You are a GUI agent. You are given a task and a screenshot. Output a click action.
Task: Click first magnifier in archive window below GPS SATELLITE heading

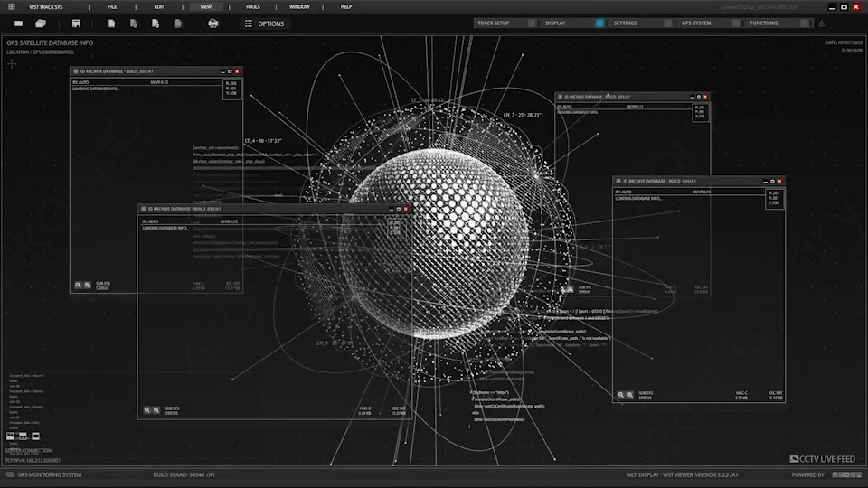(x=78, y=285)
